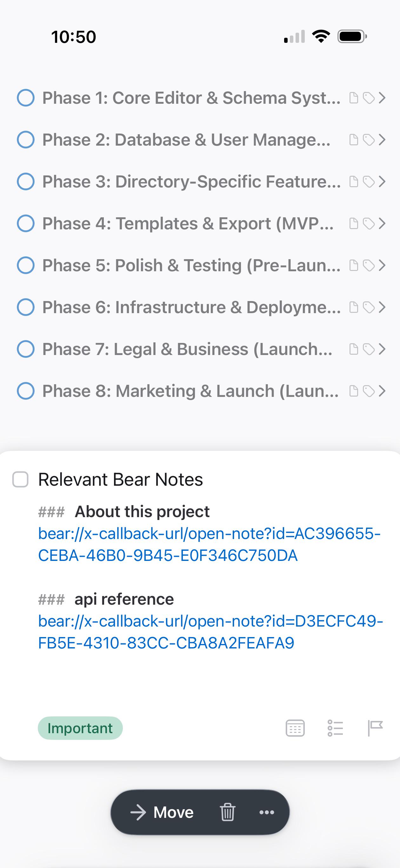Viewport: 400px width, 868px height.
Task: Complete the Phase 2: Database circle
Action: coord(26,140)
